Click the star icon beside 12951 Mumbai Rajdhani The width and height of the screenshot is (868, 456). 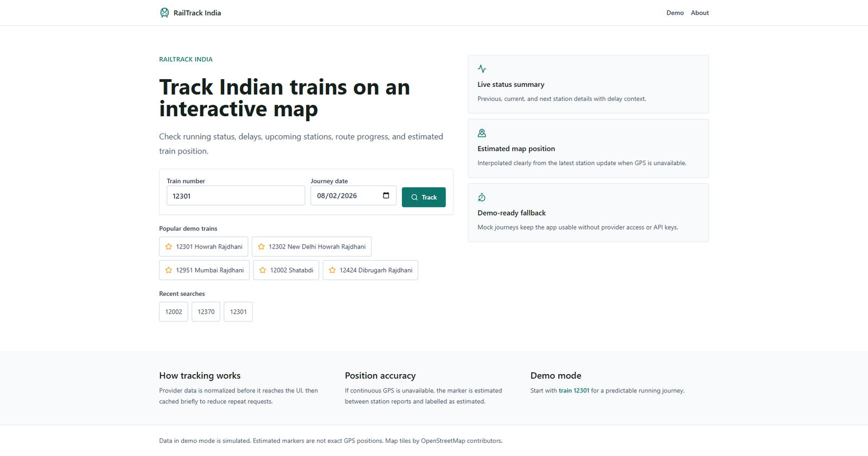tap(169, 270)
